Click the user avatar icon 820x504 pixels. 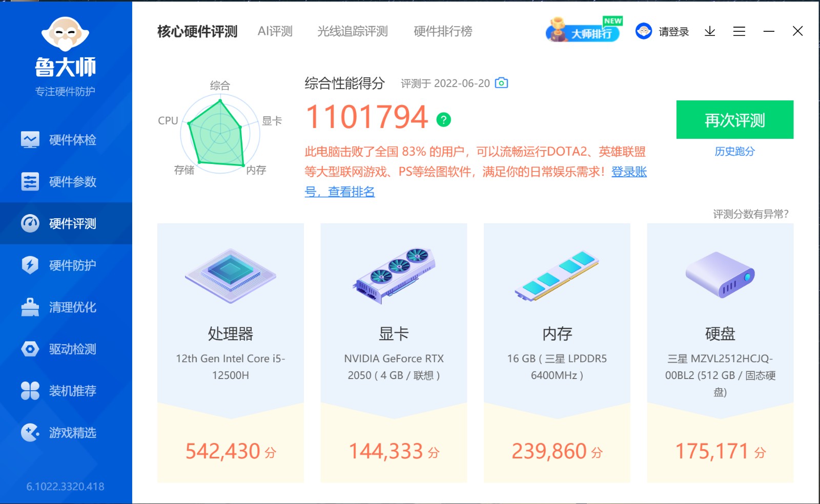point(644,31)
